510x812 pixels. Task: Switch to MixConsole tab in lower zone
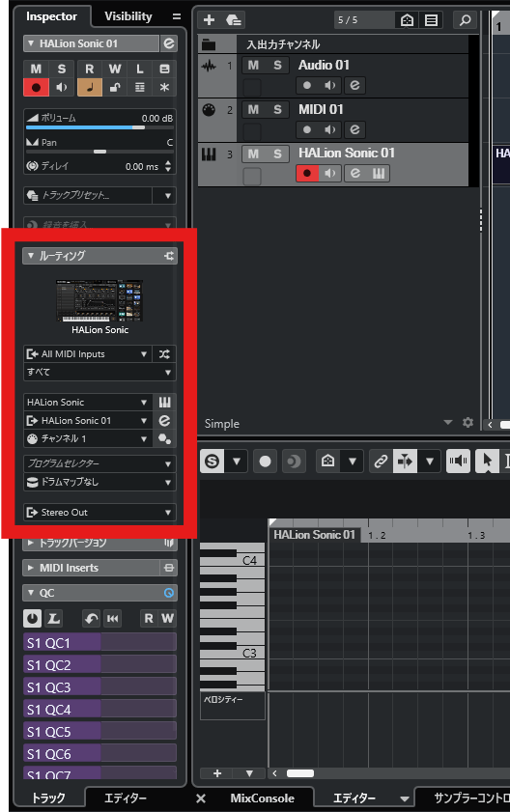point(263,798)
